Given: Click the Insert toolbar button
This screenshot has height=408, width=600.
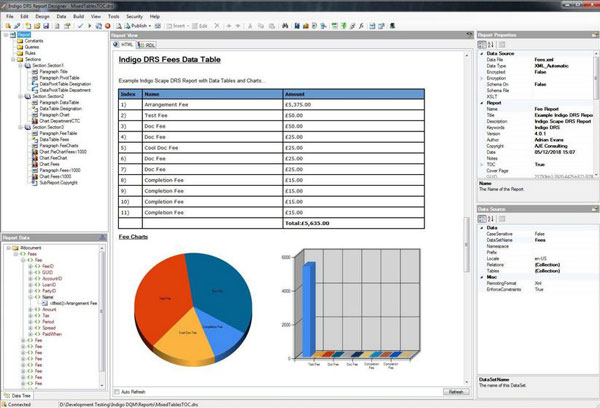Looking at the screenshot, I should [177, 26].
